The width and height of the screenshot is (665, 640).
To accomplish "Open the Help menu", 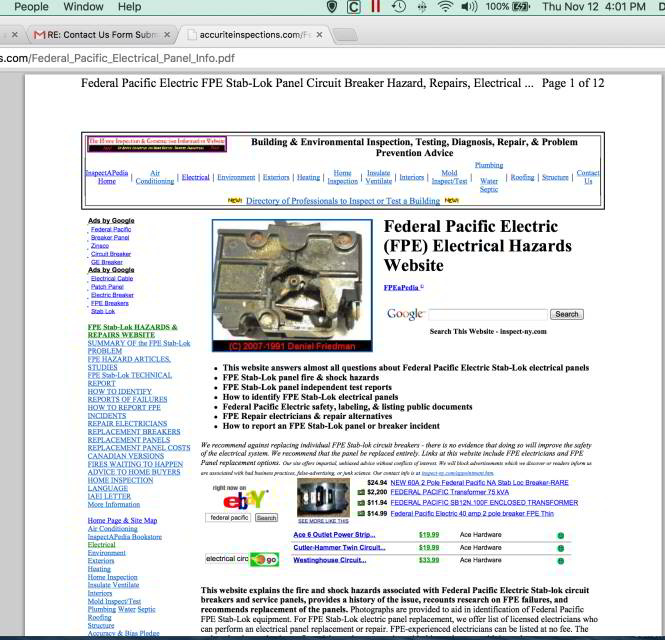I will [129, 7].
